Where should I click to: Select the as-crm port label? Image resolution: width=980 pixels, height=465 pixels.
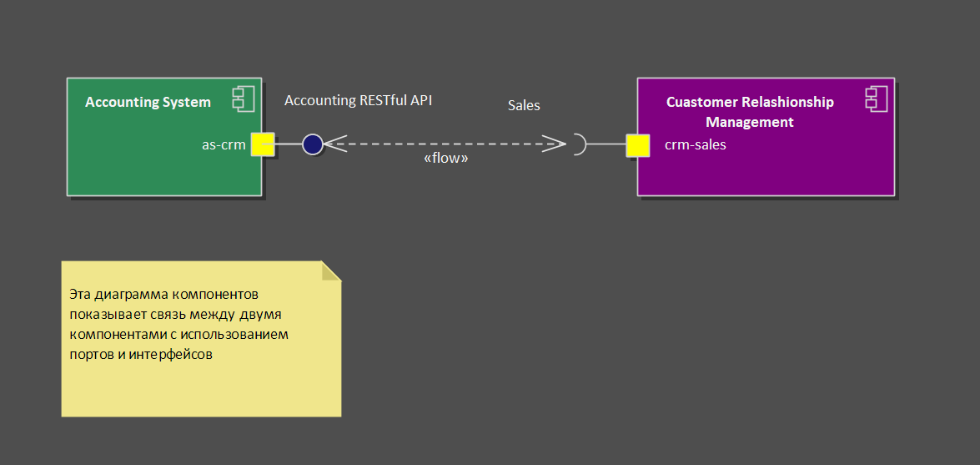pyautogui.click(x=224, y=144)
